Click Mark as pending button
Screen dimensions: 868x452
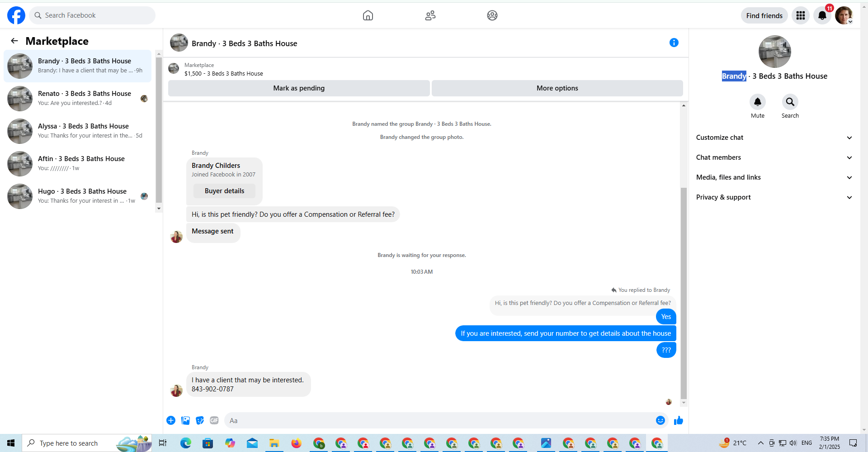(299, 88)
